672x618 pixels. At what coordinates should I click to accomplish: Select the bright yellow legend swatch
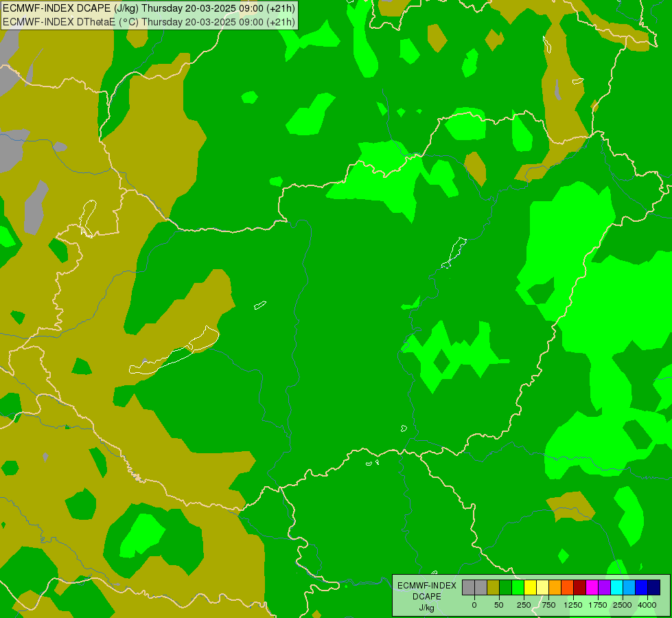point(530,587)
